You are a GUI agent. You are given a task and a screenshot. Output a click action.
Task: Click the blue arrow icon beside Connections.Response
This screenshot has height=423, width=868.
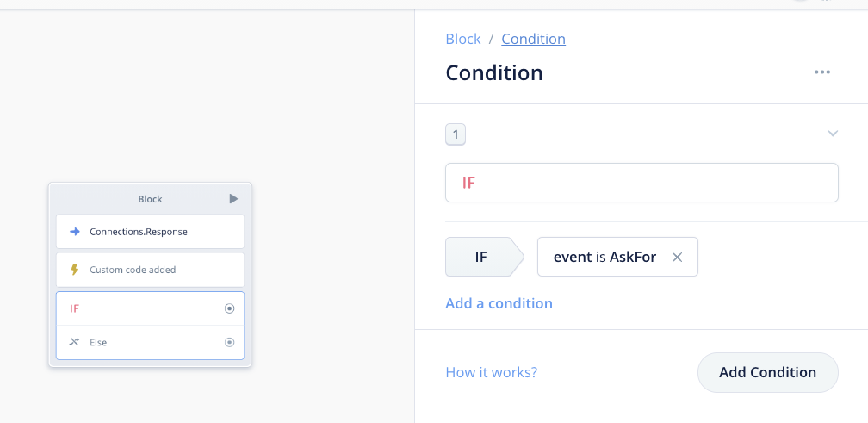[x=75, y=232]
